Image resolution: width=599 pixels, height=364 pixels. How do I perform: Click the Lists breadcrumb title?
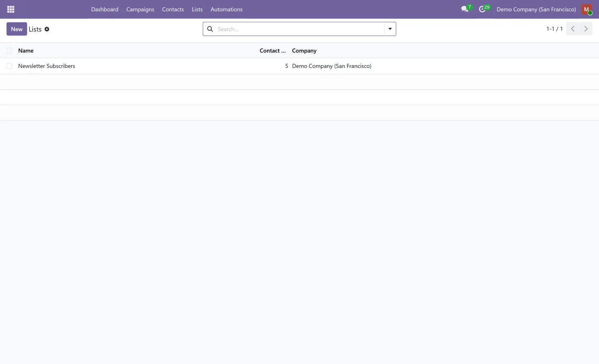tap(35, 29)
